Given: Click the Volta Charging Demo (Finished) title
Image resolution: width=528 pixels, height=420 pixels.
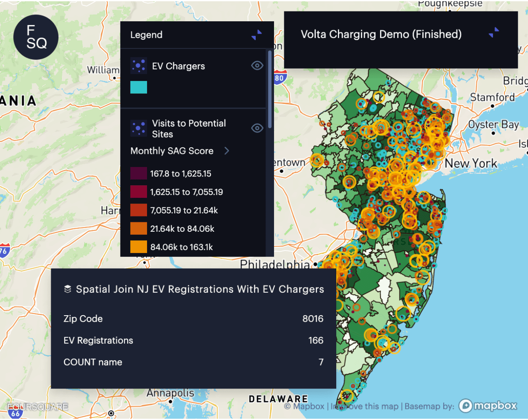Looking at the screenshot, I should (x=381, y=34).
